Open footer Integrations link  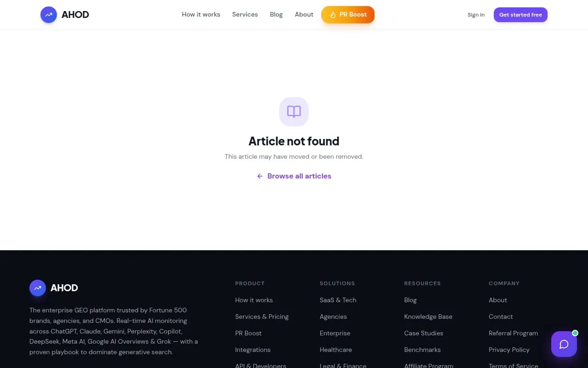(253, 350)
